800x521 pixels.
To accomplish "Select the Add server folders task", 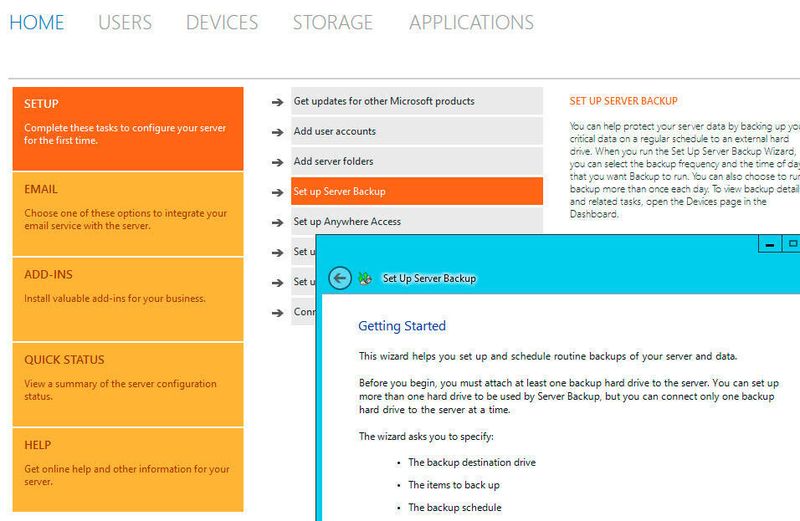I will tap(417, 161).
